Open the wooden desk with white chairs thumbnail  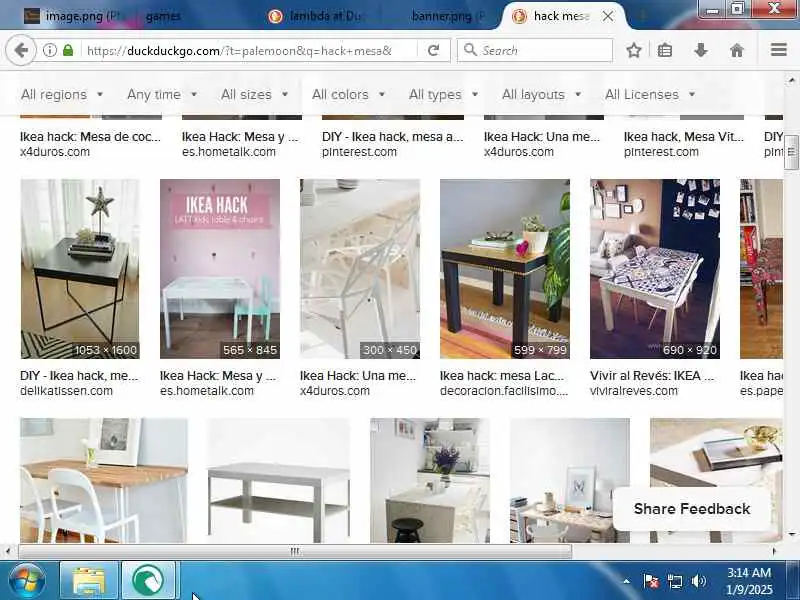coord(104,481)
